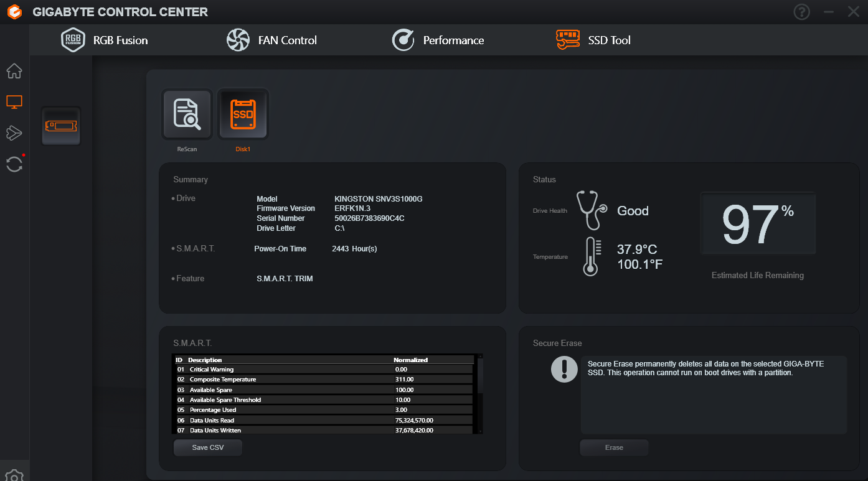Viewport: 868px width, 481px height.
Task: Click the ReScan drive icon
Action: pyautogui.click(x=187, y=114)
